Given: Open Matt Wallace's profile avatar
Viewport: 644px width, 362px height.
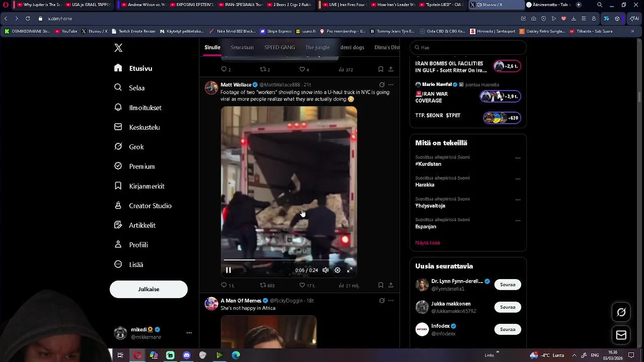Looking at the screenshot, I should pos(211,87).
